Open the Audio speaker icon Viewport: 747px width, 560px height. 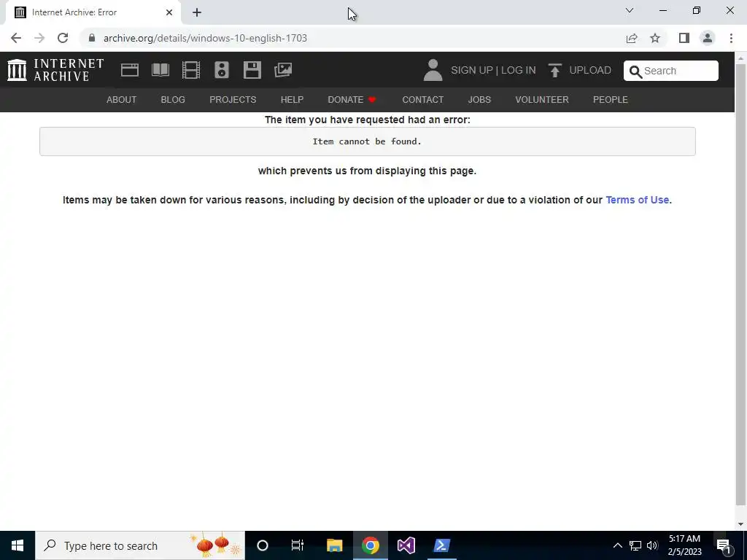coord(222,70)
